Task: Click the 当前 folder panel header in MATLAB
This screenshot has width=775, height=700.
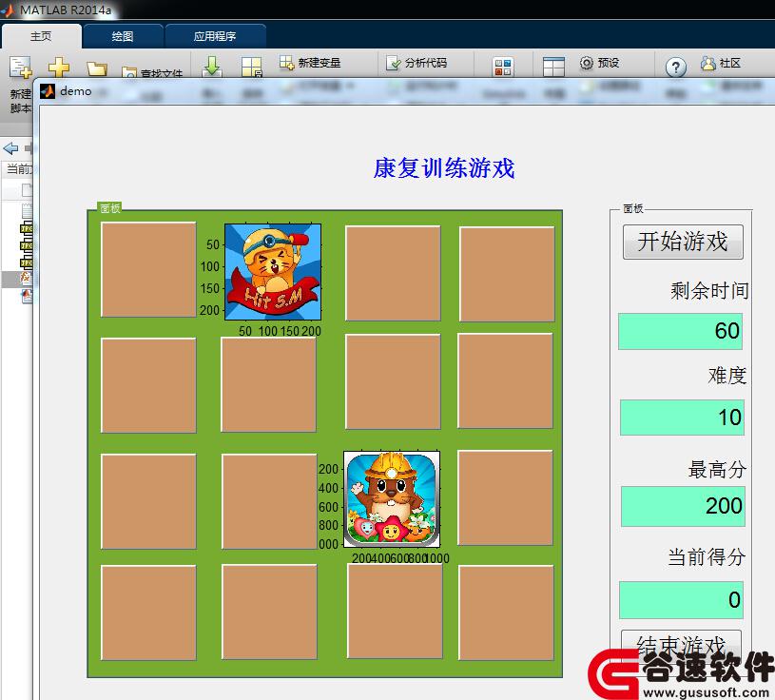Action: [19, 169]
